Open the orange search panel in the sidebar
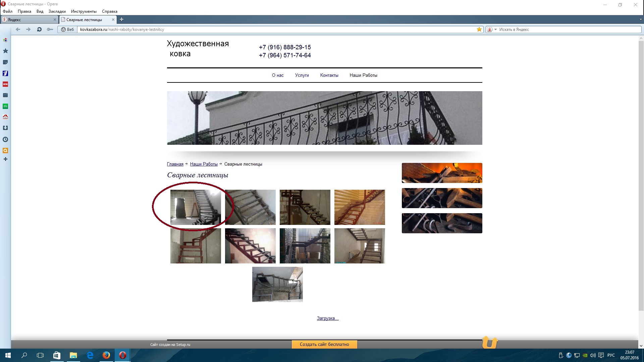This screenshot has height=362, width=644. pos(5,150)
